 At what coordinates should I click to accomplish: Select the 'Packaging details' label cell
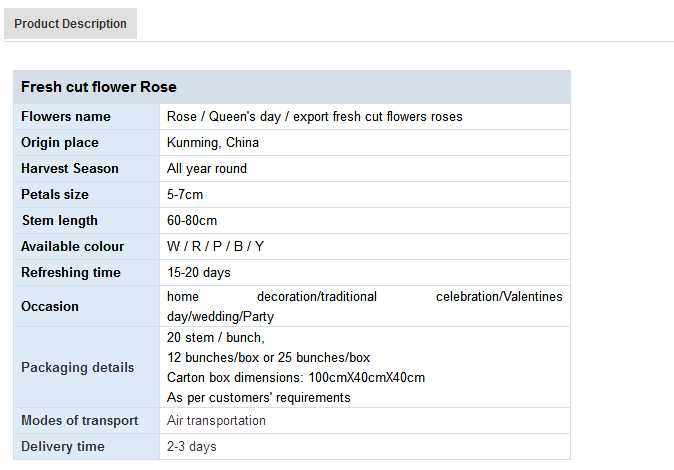coord(77,368)
